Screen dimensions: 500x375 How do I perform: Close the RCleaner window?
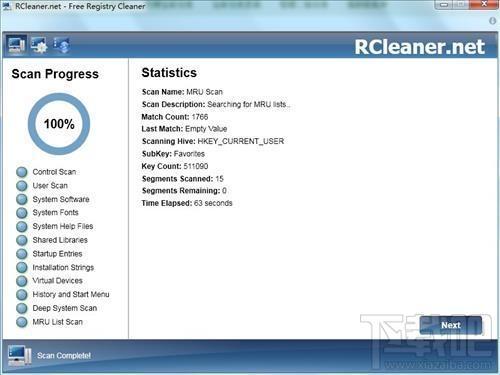tap(484, 4)
